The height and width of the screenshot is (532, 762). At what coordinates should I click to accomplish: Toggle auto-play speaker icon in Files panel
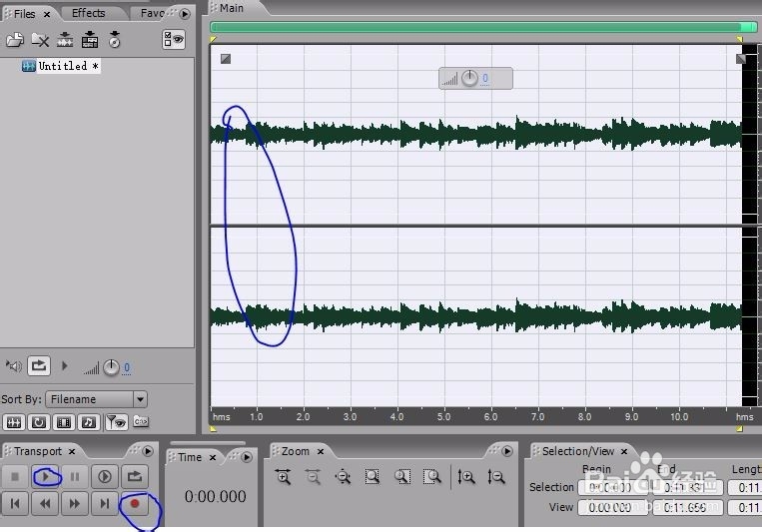[14, 366]
